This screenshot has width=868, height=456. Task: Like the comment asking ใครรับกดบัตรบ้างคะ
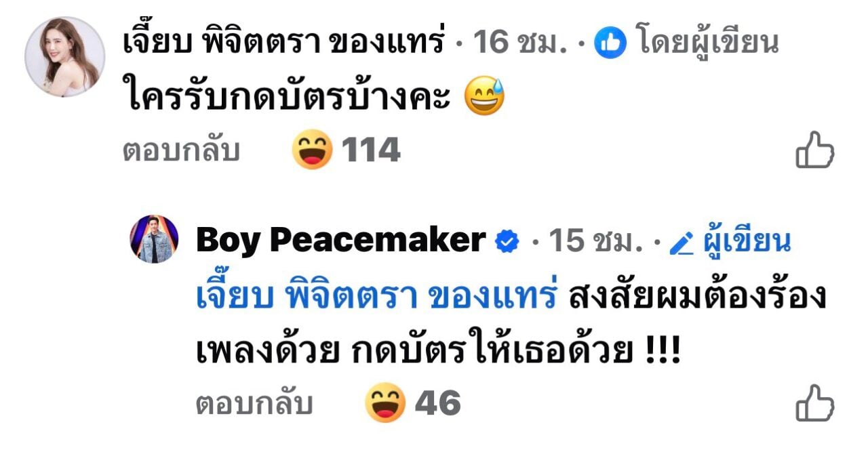coord(814,150)
